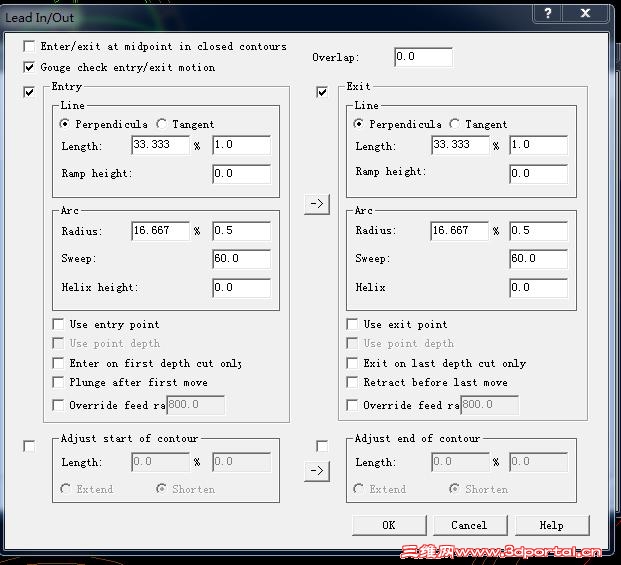
Task: Edit exit Helix field
Action: click(x=539, y=288)
